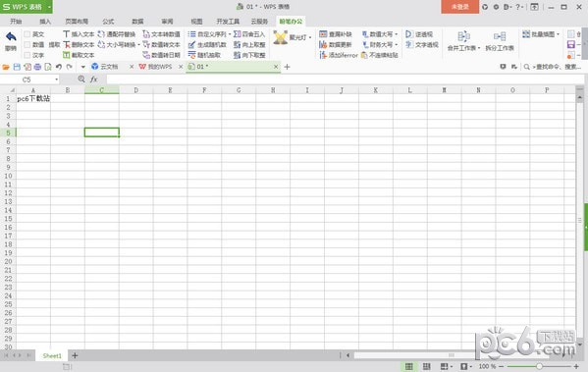The width and height of the screenshot is (588, 372).
Task: Open the 插入 ribbon tab
Action: (45, 22)
